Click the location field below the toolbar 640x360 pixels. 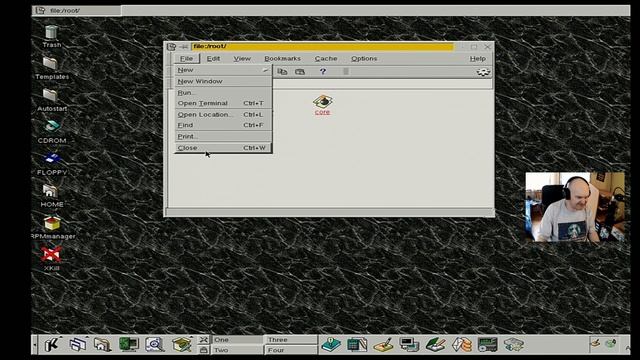[382, 84]
